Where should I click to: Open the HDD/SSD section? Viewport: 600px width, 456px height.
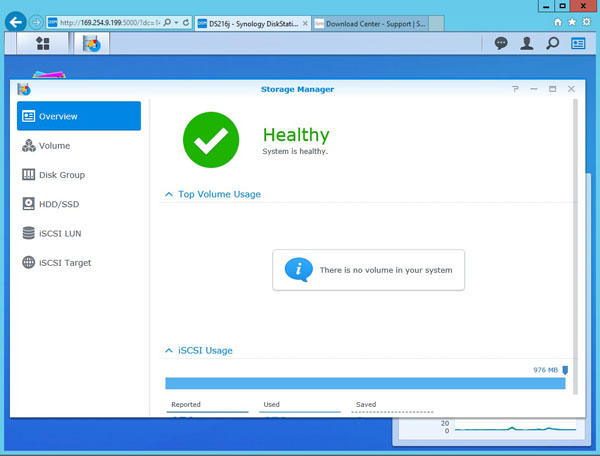tap(79, 204)
